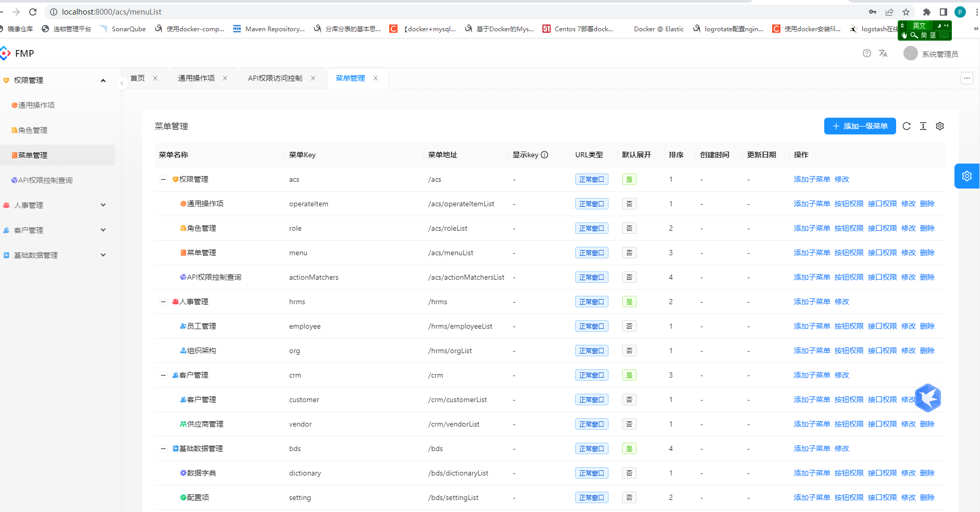Click the floating blue bird icon
980x512 pixels.
click(928, 398)
